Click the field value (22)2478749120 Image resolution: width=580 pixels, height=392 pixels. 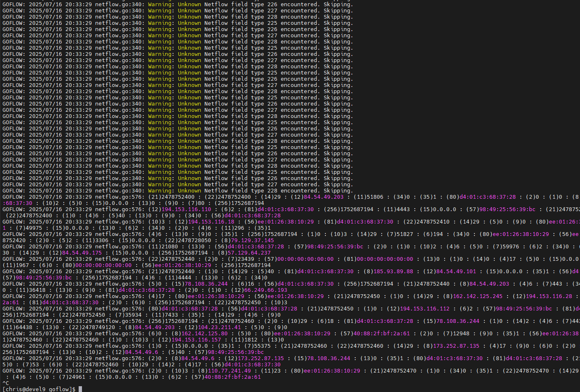click(x=92, y=327)
